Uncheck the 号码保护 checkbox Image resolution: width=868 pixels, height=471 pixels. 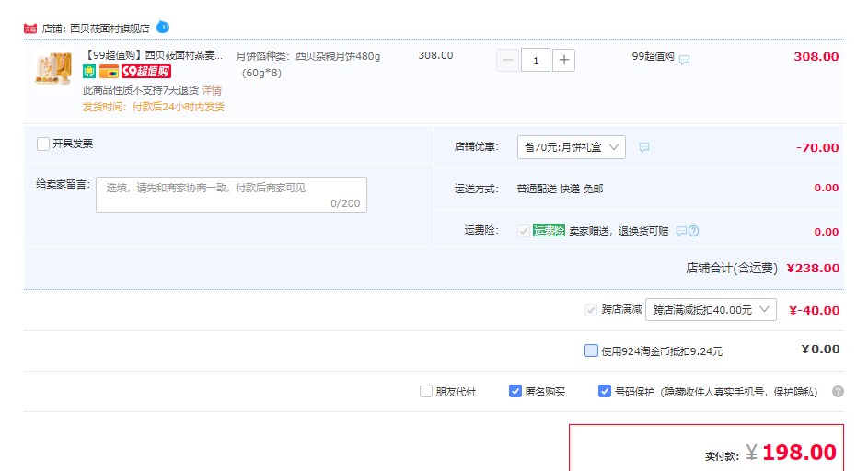click(x=605, y=391)
